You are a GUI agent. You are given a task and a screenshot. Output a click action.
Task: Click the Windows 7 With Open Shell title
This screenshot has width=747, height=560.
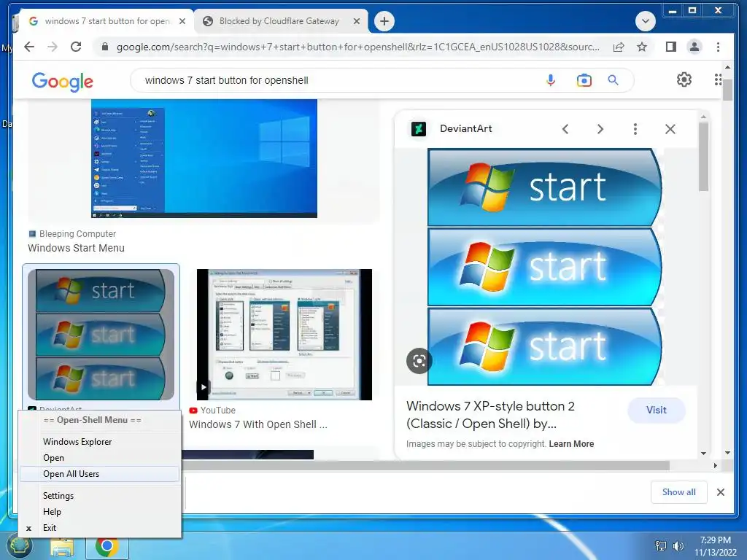tap(258, 424)
